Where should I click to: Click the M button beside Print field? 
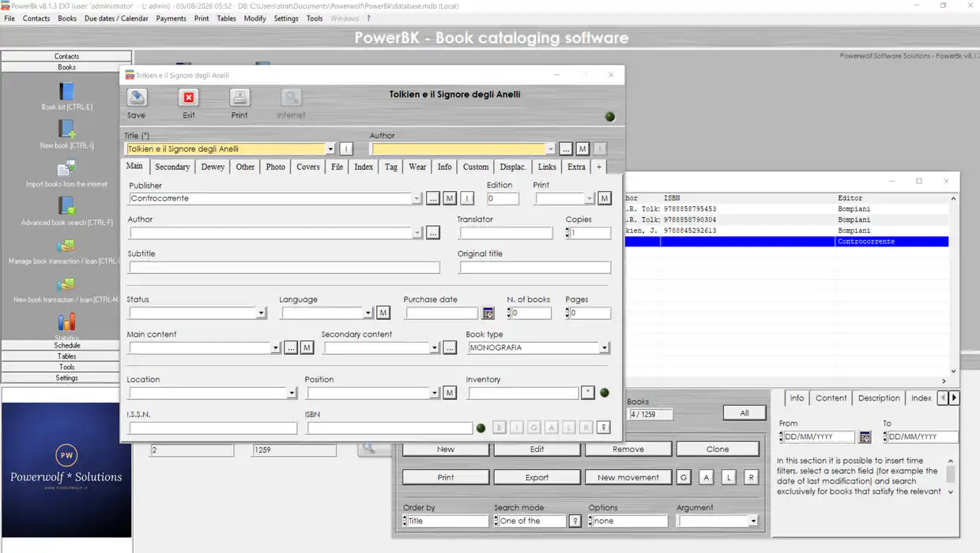(x=605, y=198)
